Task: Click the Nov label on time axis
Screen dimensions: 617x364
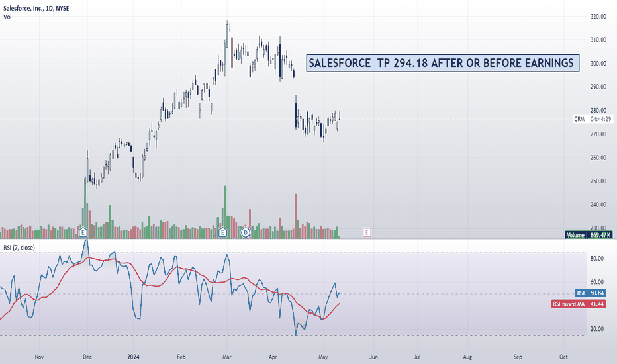Action: pos(39,357)
